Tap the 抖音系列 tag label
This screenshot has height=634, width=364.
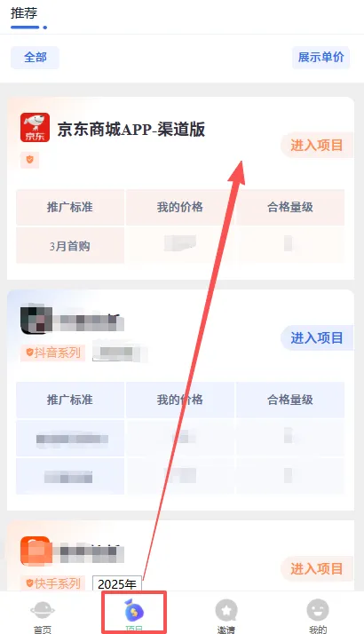point(53,353)
